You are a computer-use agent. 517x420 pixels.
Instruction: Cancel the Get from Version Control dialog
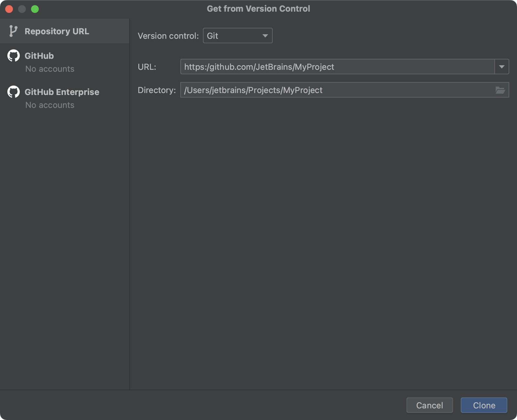[429, 405]
